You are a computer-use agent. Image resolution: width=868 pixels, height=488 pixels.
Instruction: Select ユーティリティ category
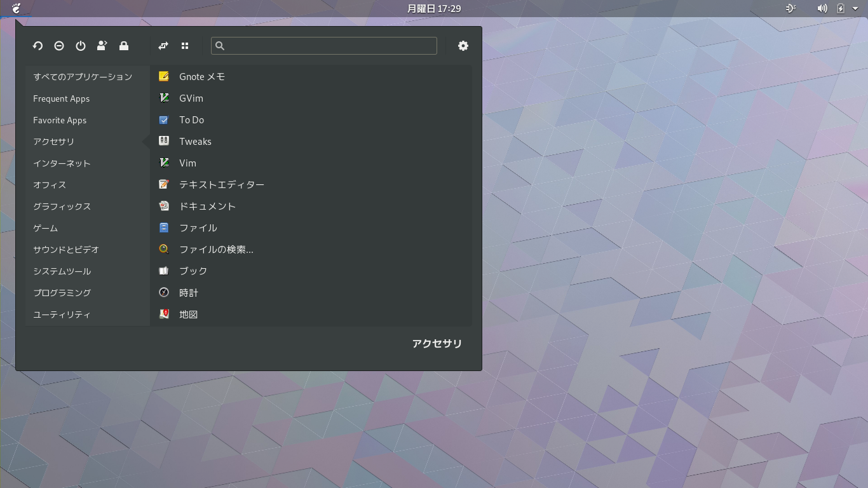coord(88,314)
